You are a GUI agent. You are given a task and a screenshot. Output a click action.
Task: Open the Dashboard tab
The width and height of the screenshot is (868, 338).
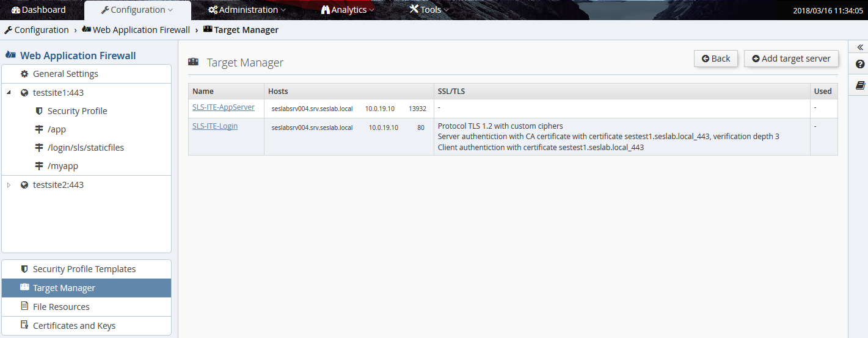38,10
